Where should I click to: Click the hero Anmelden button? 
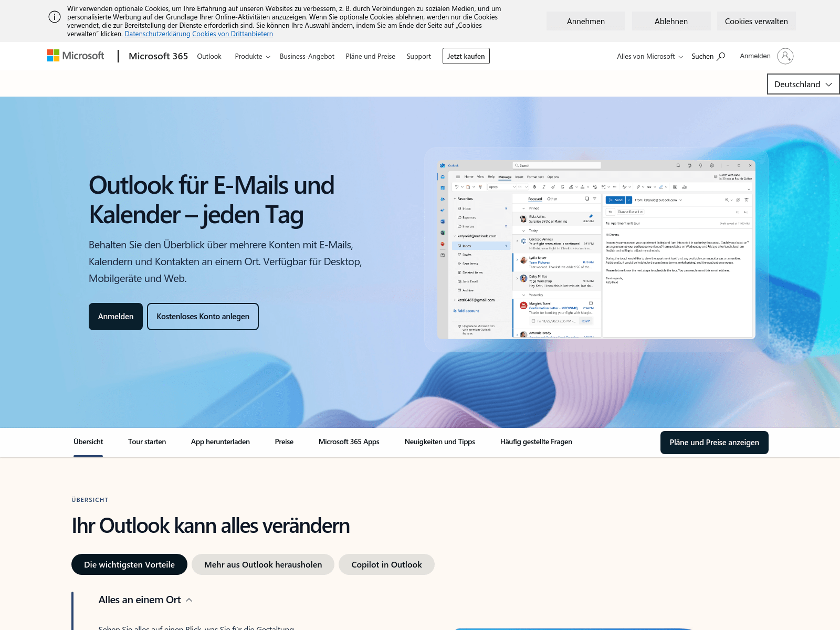click(x=115, y=317)
